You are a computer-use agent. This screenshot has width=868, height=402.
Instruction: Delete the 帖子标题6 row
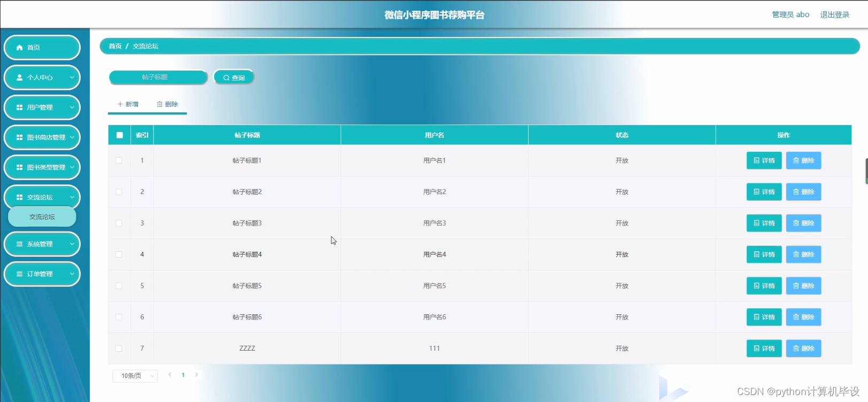(803, 317)
